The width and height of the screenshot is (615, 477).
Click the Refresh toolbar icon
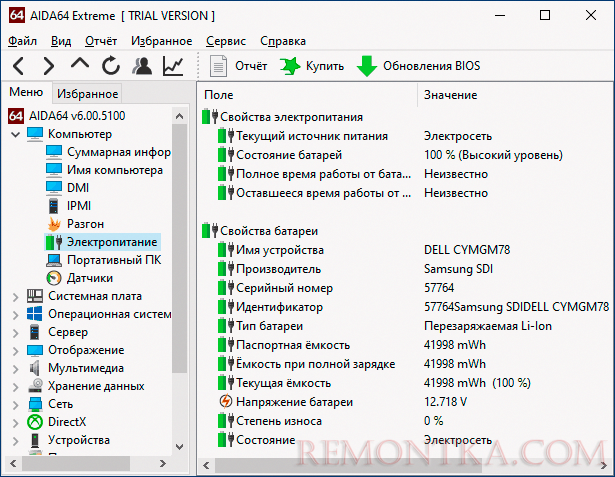pos(110,66)
